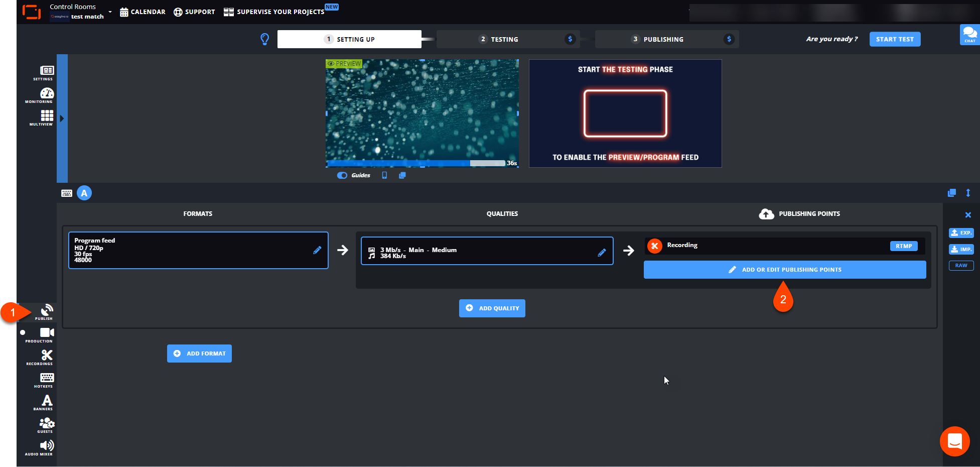Open the Support menu
The width and height of the screenshot is (980, 467).
(x=194, y=12)
